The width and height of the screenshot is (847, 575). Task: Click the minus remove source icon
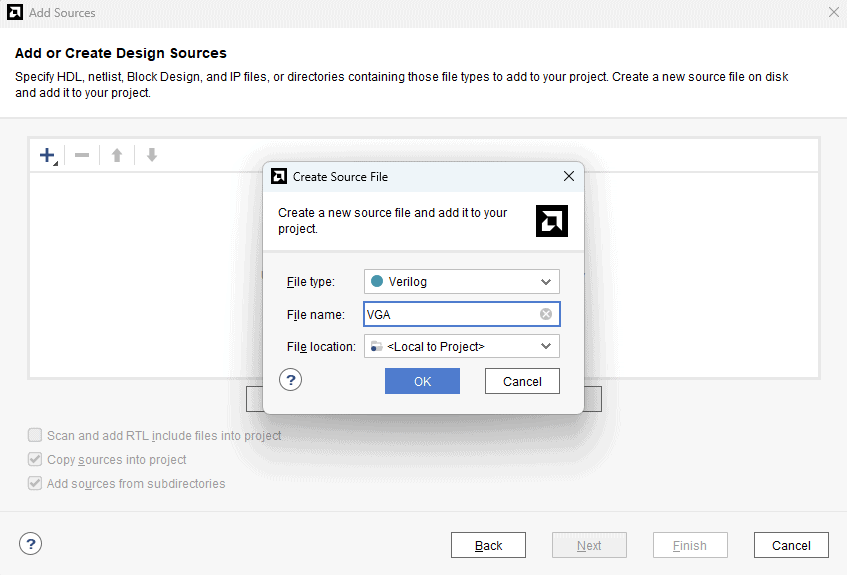click(x=82, y=155)
